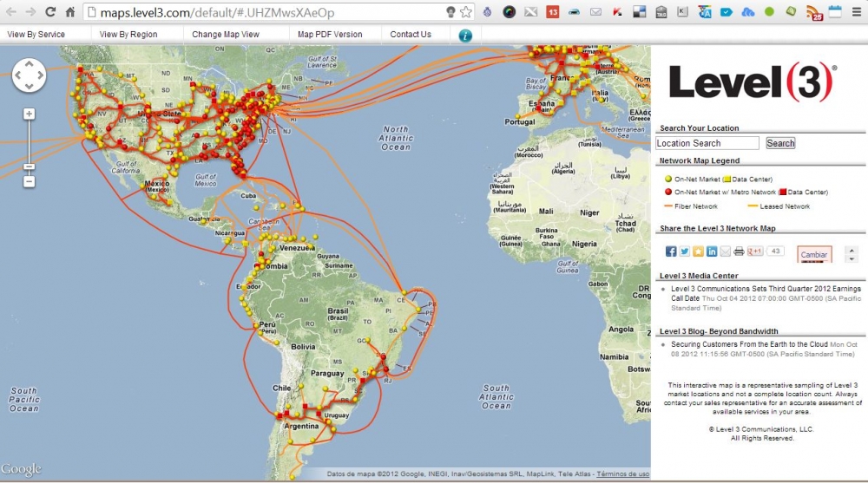The width and height of the screenshot is (868, 483).
Task: Open Contact Us menu item
Action: [411, 35]
